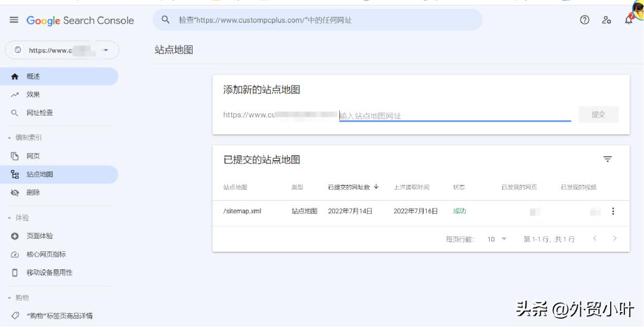The image size is (644, 327).
Task: Collapse the 购物 section
Action: pos(18,298)
